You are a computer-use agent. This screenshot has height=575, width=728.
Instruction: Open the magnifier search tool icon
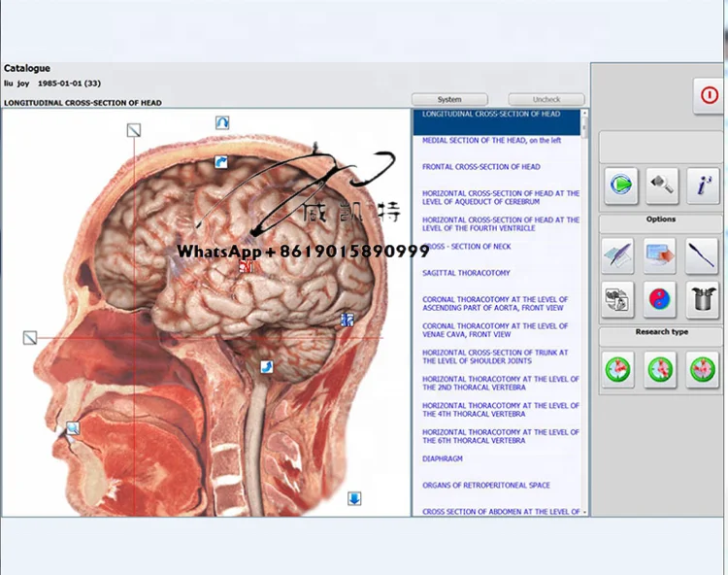click(x=662, y=186)
